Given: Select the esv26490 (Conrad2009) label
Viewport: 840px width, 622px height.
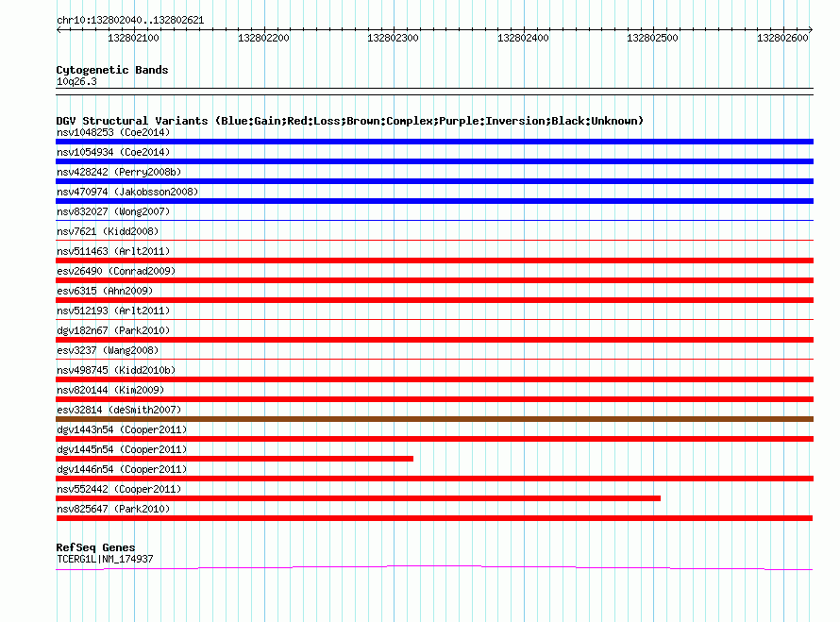Looking at the screenshot, I should click(116, 271).
